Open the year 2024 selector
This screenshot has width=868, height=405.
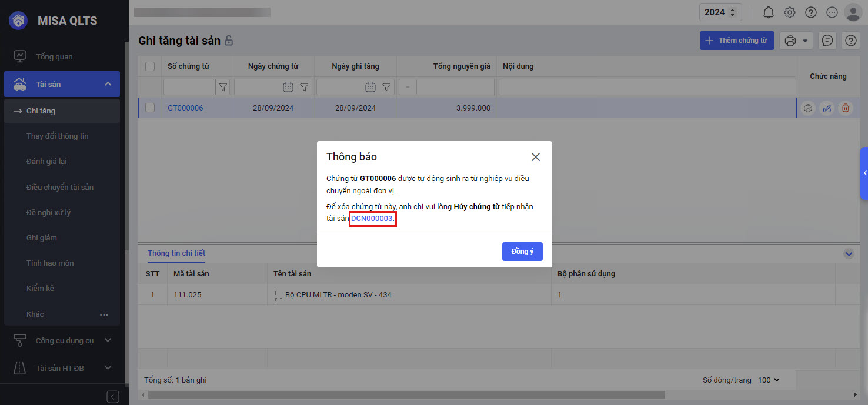[720, 12]
